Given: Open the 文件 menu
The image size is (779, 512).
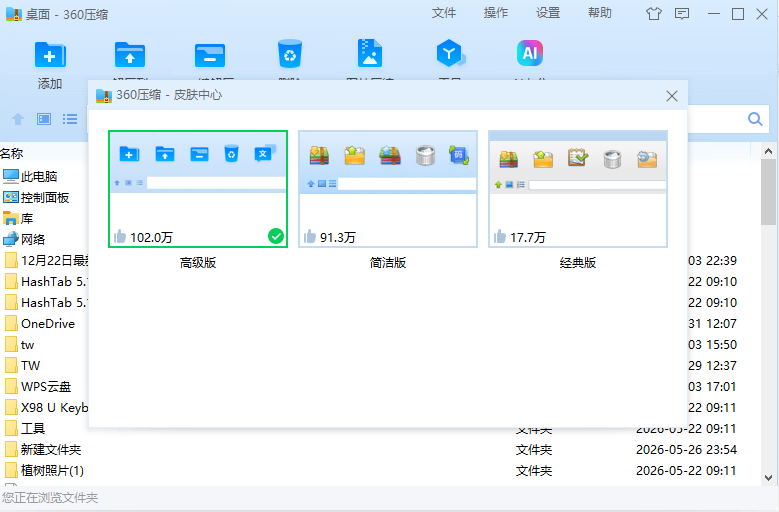Looking at the screenshot, I should point(444,13).
